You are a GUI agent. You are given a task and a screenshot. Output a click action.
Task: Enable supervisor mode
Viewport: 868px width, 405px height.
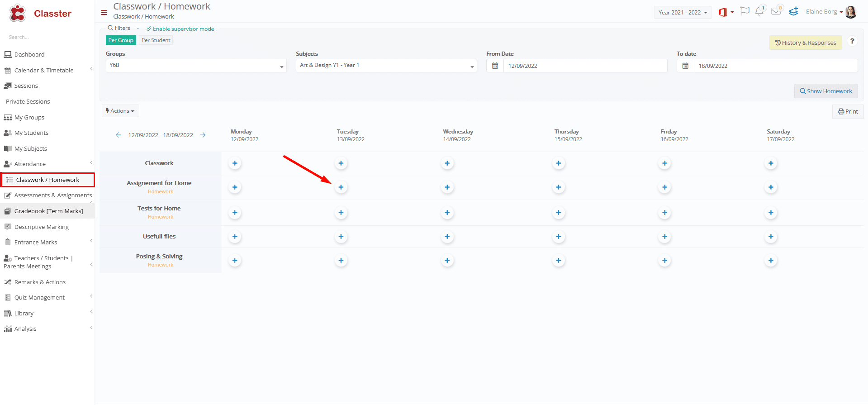[180, 29]
